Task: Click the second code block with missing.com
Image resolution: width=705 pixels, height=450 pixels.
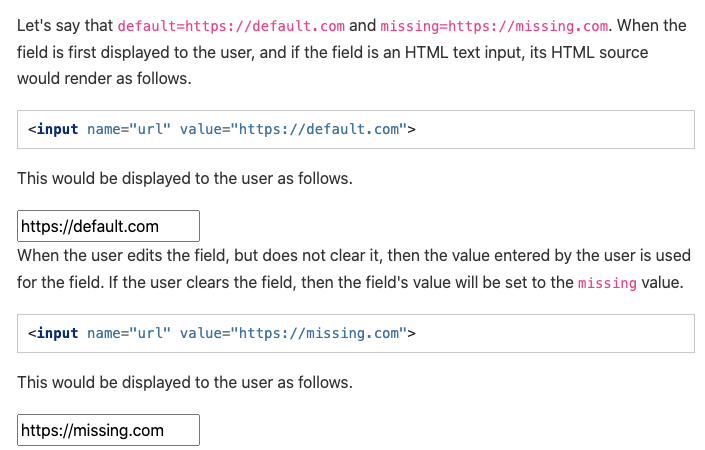Action: tap(356, 334)
